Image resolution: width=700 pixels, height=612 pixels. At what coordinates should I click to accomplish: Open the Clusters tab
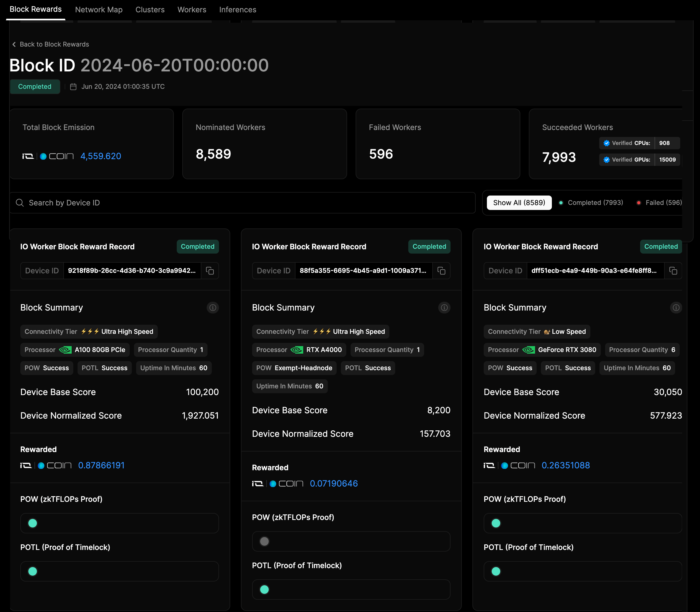pos(150,10)
